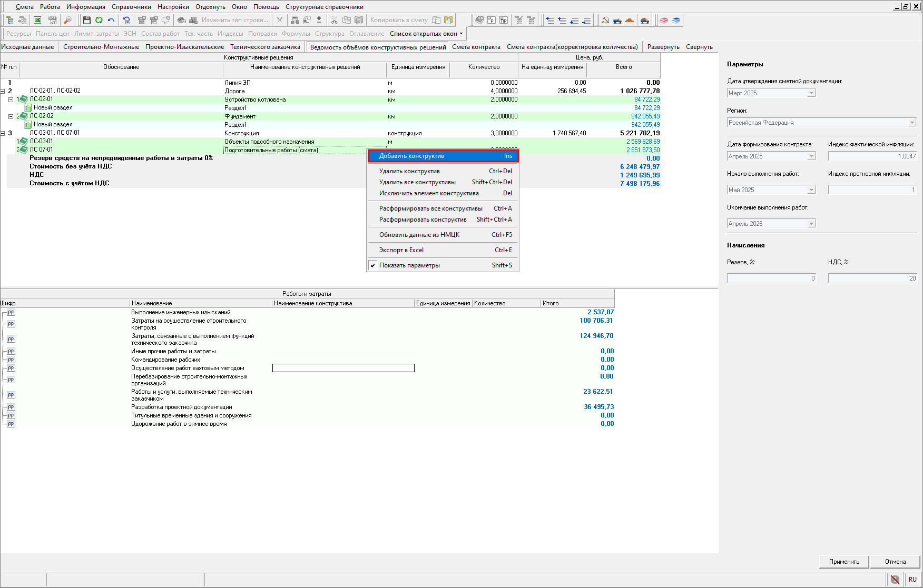Click the PP icon for Выполнение инженерных изысканий
Screen dimensions: 923x588
tap(11, 312)
